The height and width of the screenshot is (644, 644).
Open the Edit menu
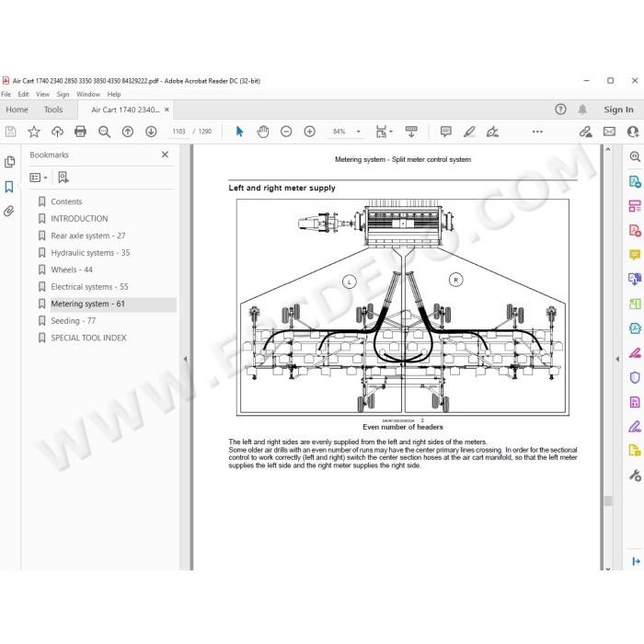click(23, 94)
